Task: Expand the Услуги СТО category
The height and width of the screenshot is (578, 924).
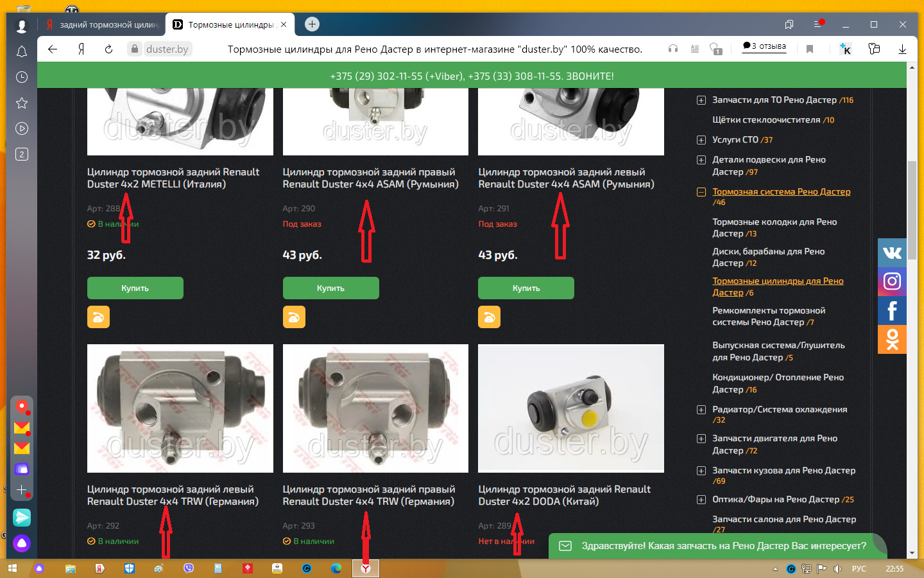Action: point(701,140)
